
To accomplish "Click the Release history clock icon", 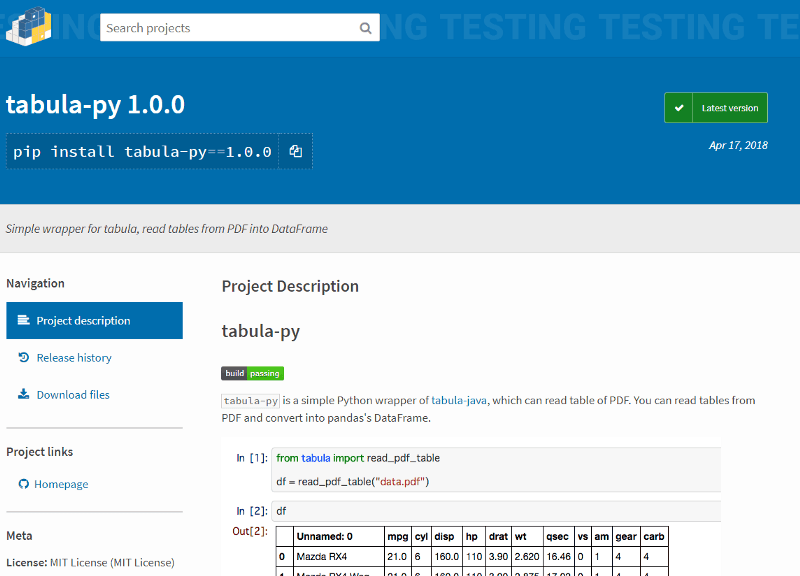I will [x=23, y=358].
